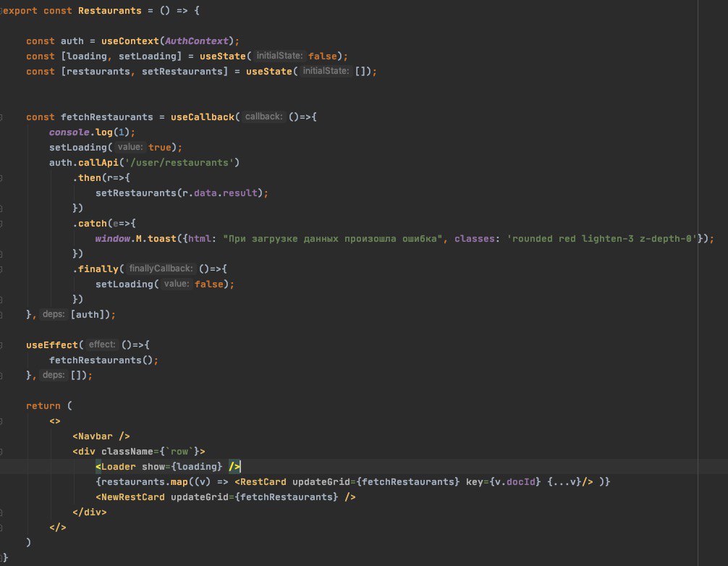Fold the .then(r=>{ block in gutter

coord(1,178)
